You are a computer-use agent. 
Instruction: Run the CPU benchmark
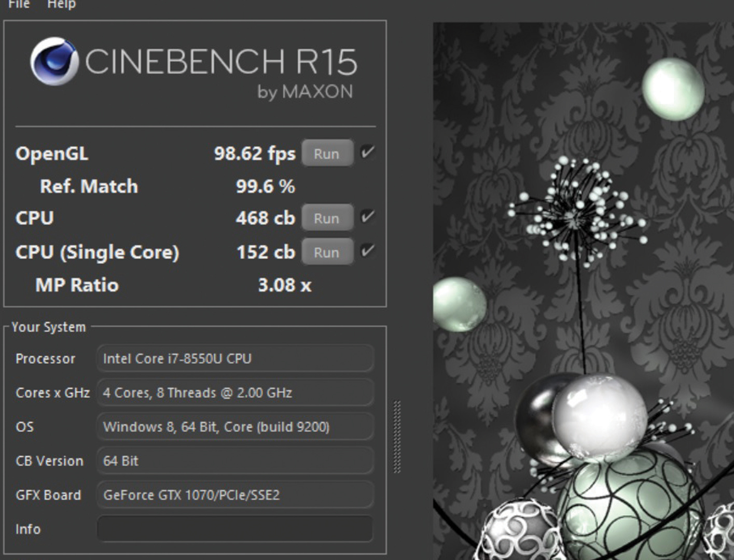(327, 218)
